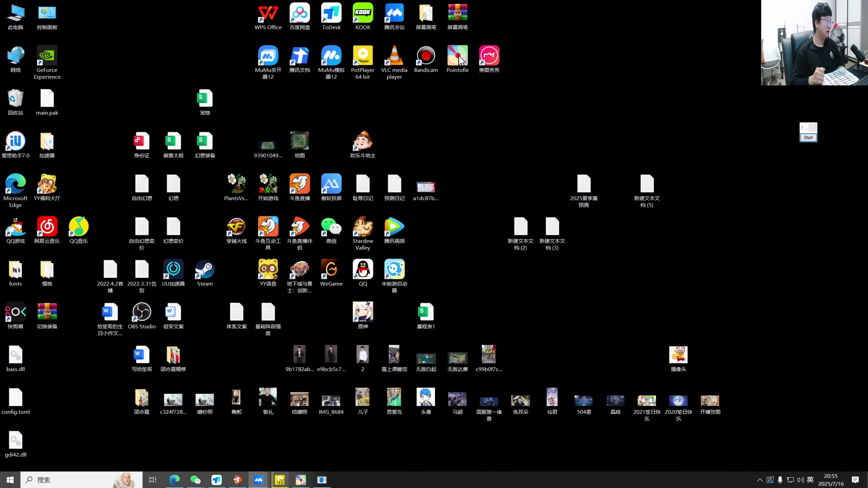Switch the 英 input method indicator
The width and height of the screenshot is (868, 488).
pos(810,480)
